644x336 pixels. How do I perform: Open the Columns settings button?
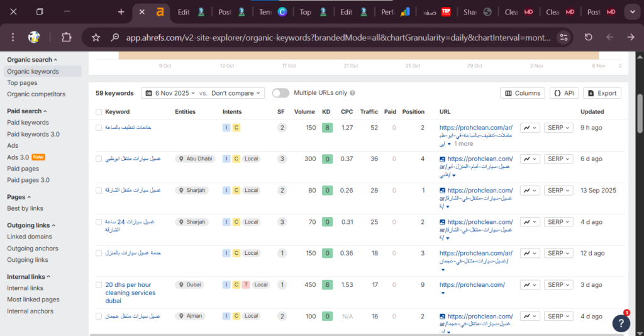(522, 93)
